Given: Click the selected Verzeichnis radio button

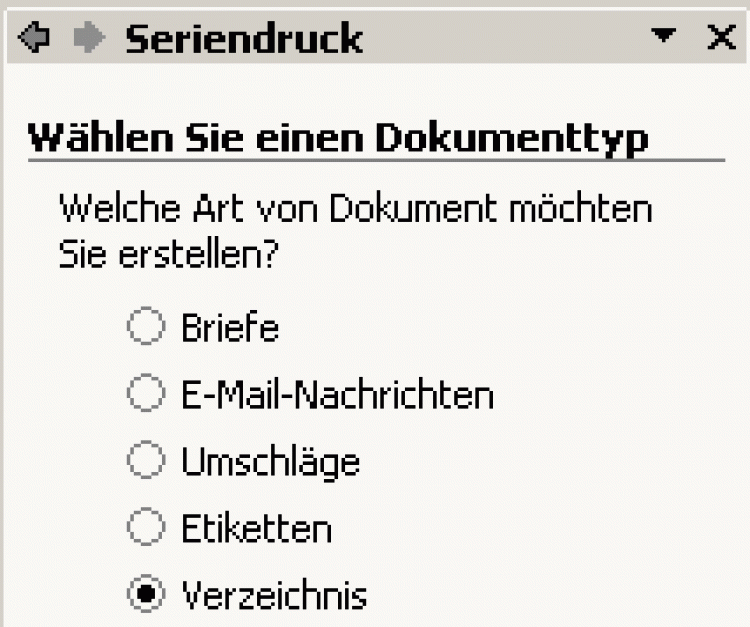Looking at the screenshot, I should pos(146,595).
